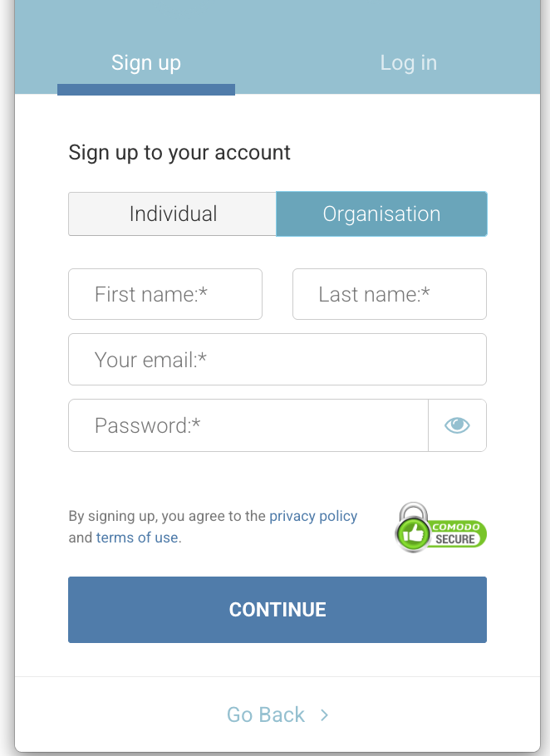Viewport: 550px width, 756px height.
Task: Show password using the eye icon
Action: tap(457, 425)
